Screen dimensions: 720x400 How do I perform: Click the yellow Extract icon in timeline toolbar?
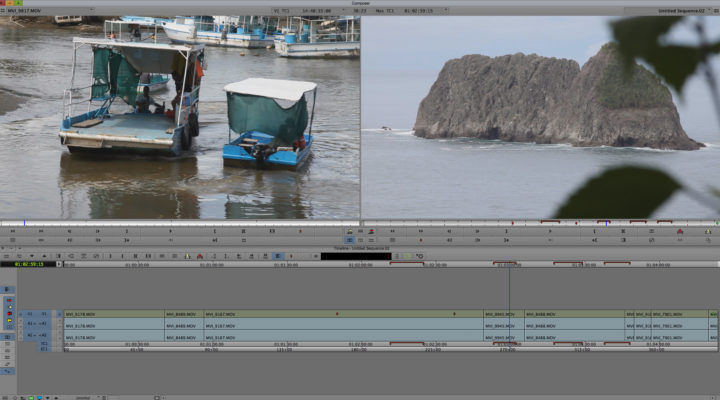(187, 256)
